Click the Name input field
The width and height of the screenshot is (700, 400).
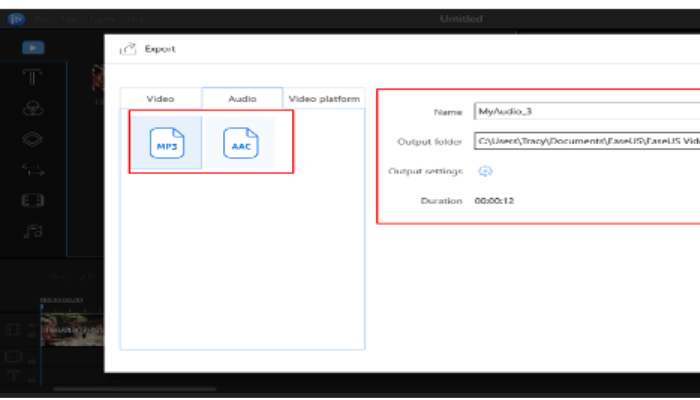[x=587, y=111]
